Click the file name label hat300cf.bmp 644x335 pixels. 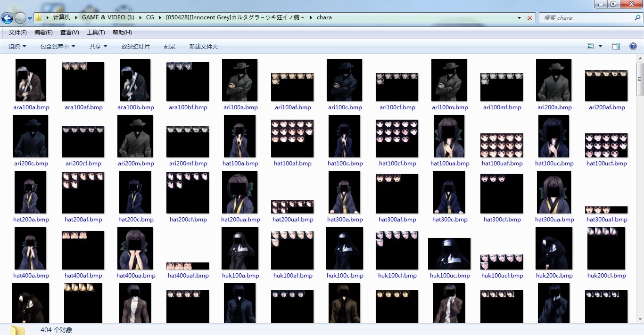pyautogui.click(x=502, y=220)
